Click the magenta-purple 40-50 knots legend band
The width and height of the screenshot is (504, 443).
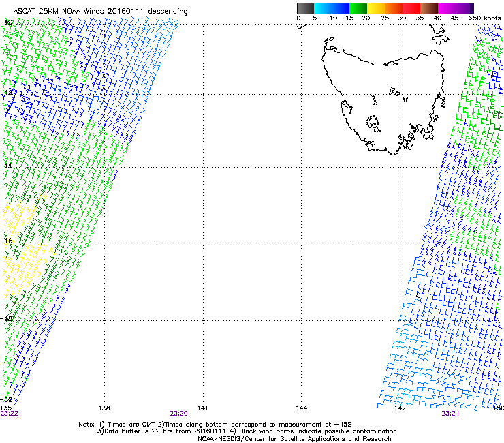[x=456, y=8]
